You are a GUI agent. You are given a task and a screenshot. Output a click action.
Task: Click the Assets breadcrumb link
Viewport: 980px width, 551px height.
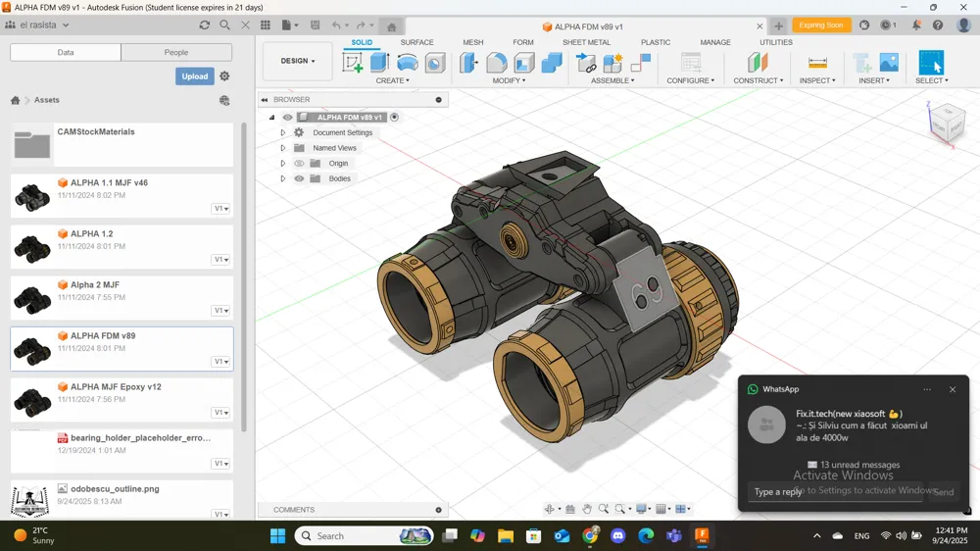(47, 100)
